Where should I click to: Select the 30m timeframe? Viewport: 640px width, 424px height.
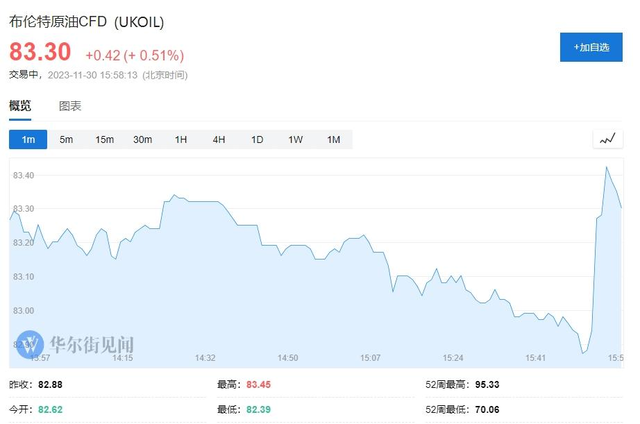[142, 140]
